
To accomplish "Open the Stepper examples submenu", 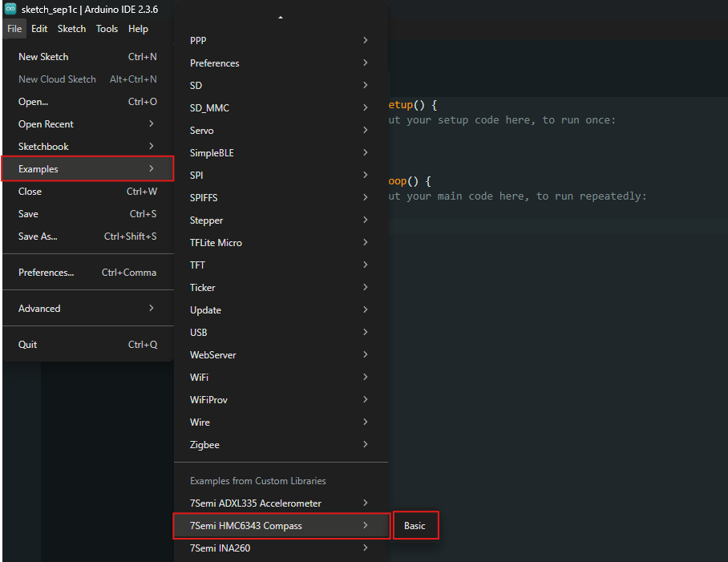I will point(281,220).
